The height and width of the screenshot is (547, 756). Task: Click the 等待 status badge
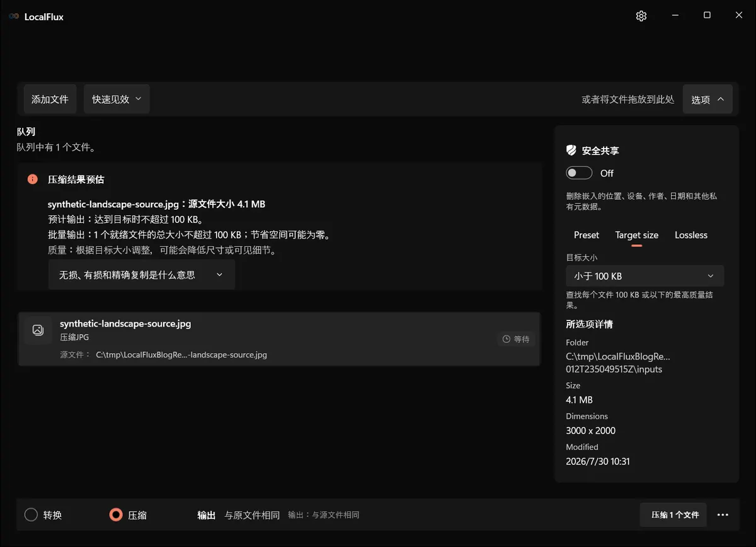[x=516, y=339]
